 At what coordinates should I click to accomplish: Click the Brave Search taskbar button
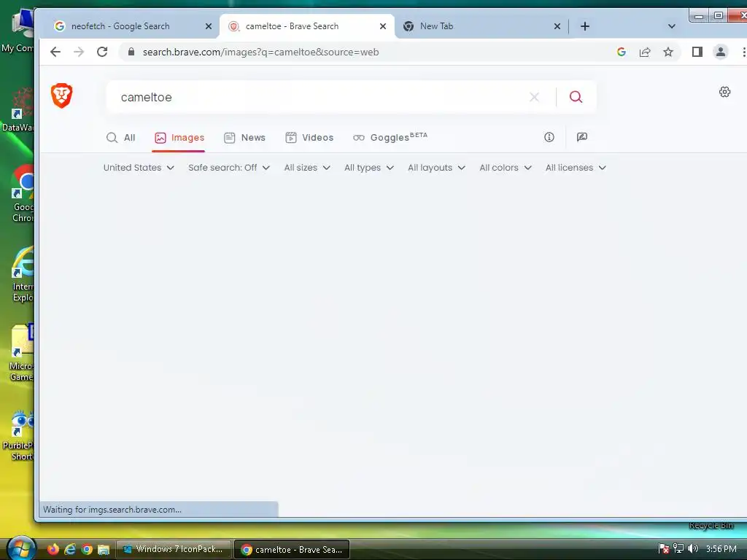[292, 549]
